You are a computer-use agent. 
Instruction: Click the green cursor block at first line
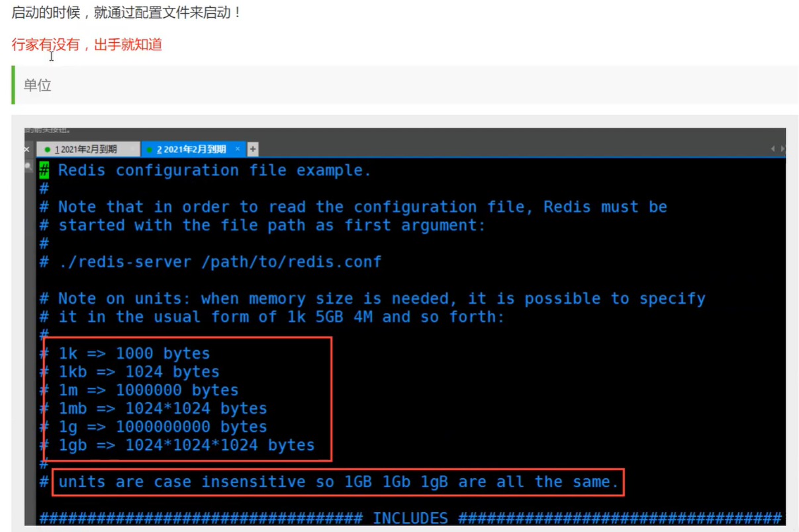(44, 171)
